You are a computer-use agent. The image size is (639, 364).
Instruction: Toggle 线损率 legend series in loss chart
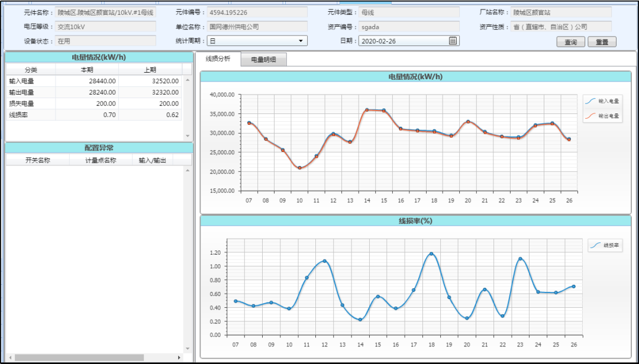tap(605, 245)
